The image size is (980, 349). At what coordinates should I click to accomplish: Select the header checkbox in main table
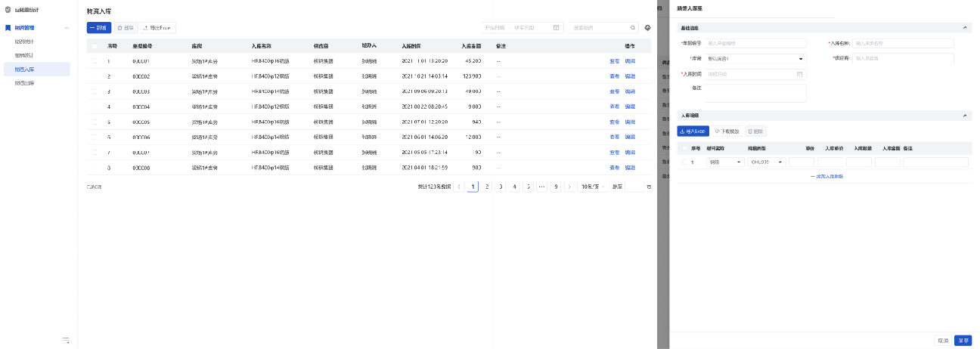(95, 46)
